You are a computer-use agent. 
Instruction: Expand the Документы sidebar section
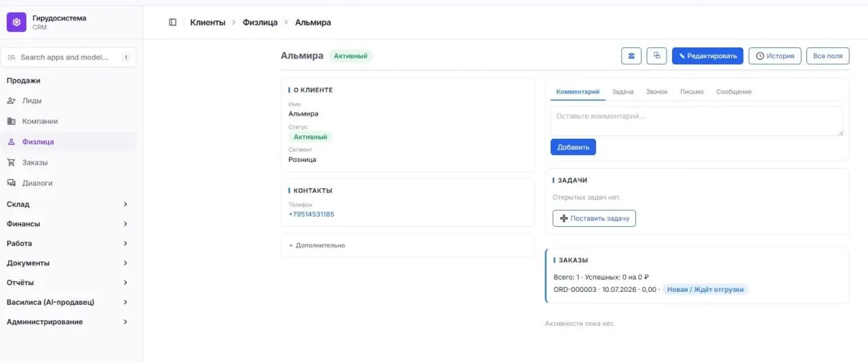point(68,263)
